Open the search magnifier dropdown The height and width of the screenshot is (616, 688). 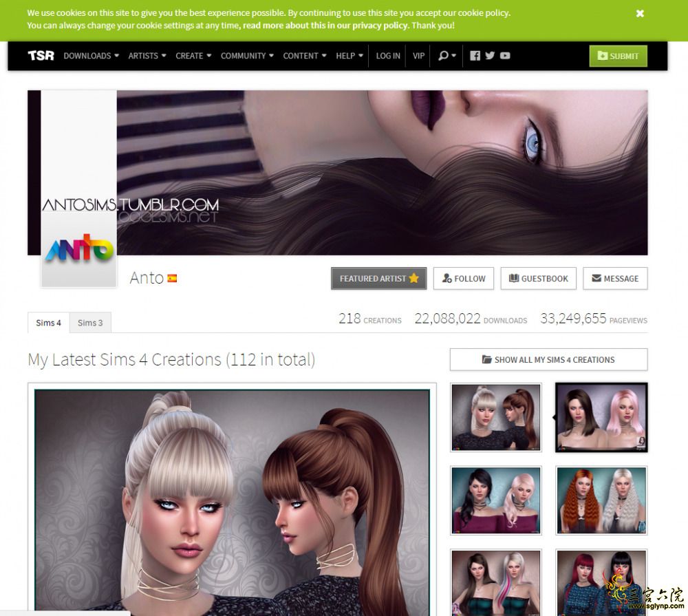click(x=447, y=56)
